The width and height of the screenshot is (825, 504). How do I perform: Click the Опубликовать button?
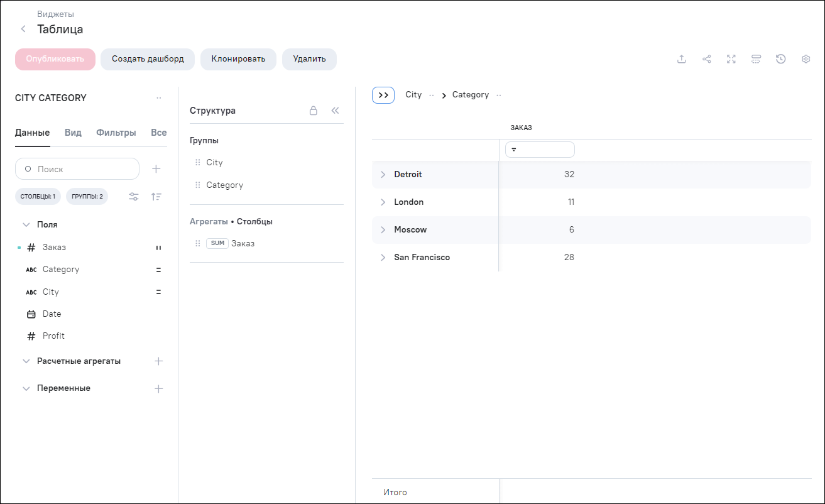(55, 59)
